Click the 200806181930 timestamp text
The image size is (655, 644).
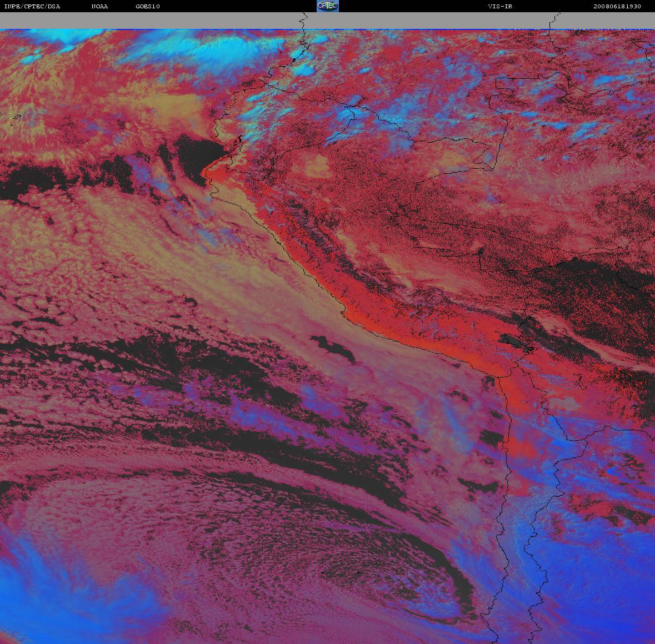tap(617, 6)
